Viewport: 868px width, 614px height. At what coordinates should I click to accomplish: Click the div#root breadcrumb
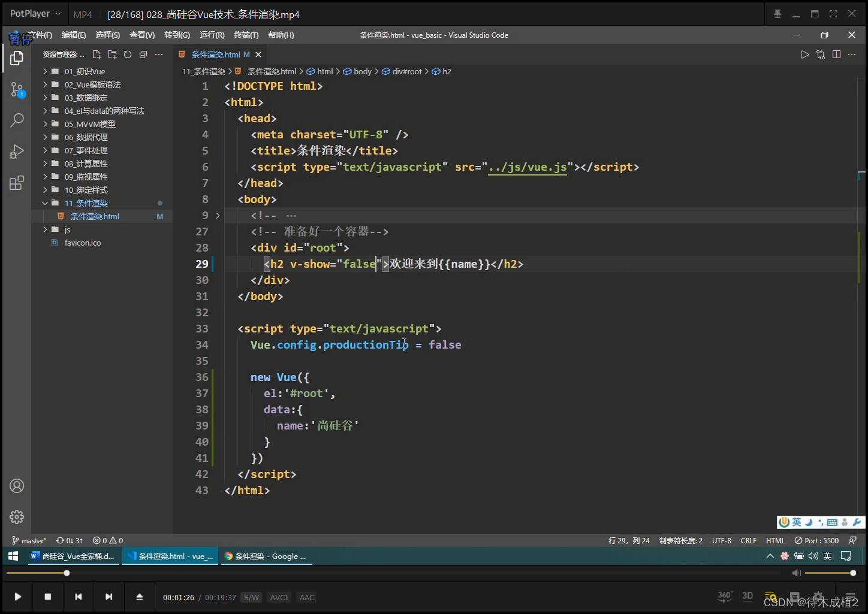(x=406, y=71)
